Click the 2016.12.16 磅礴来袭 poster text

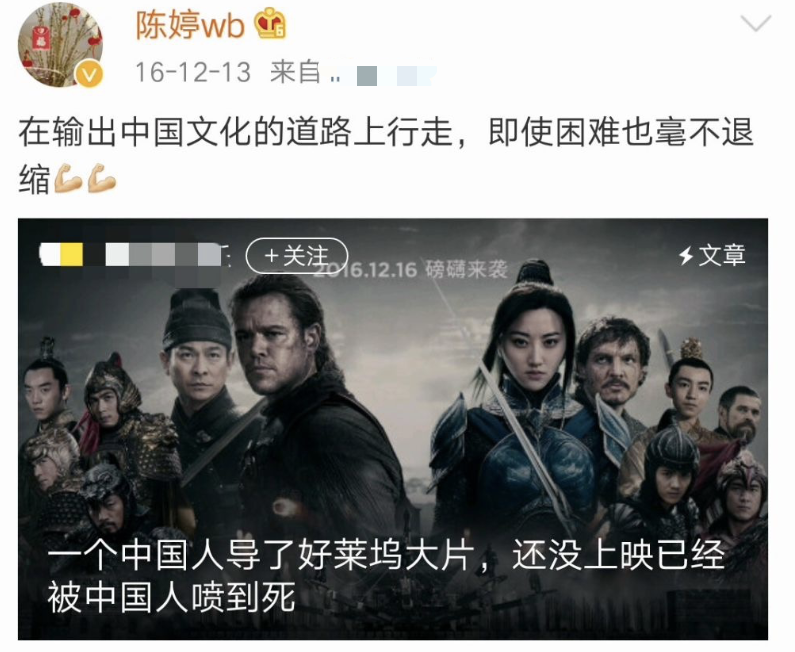(411, 269)
